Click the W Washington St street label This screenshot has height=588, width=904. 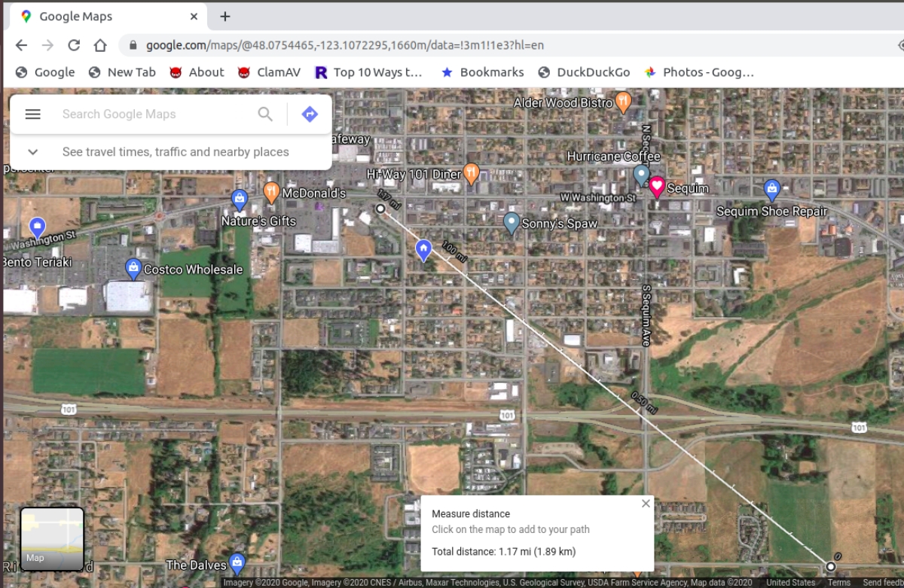tap(598, 198)
